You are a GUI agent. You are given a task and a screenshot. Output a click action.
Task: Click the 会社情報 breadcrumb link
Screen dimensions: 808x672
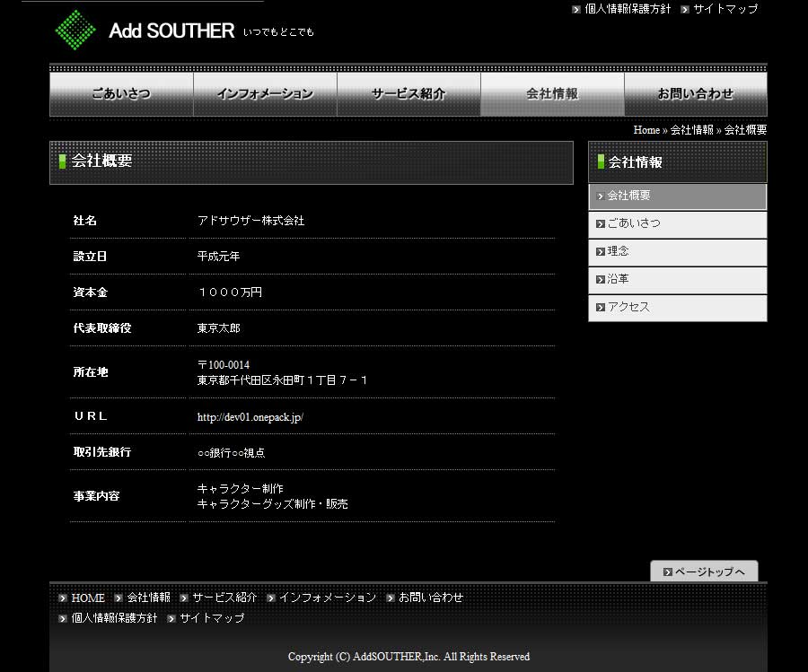click(691, 130)
